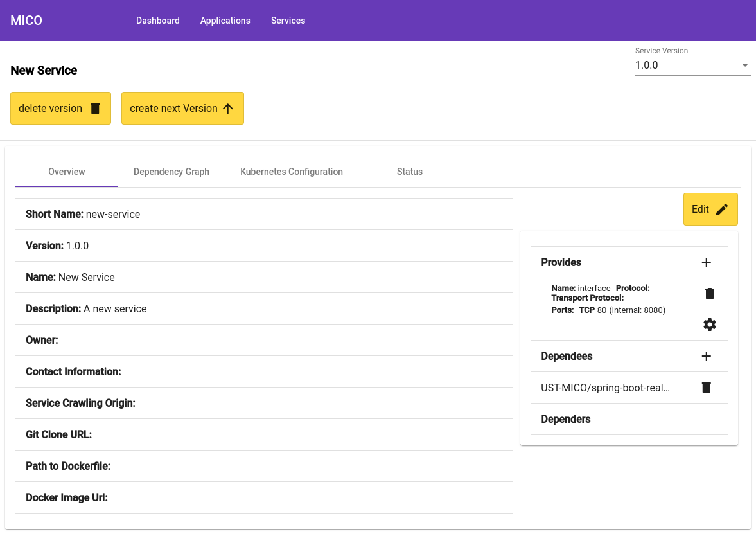Click the Contact Information: row
Screen dimensions: 756x545
point(264,371)
